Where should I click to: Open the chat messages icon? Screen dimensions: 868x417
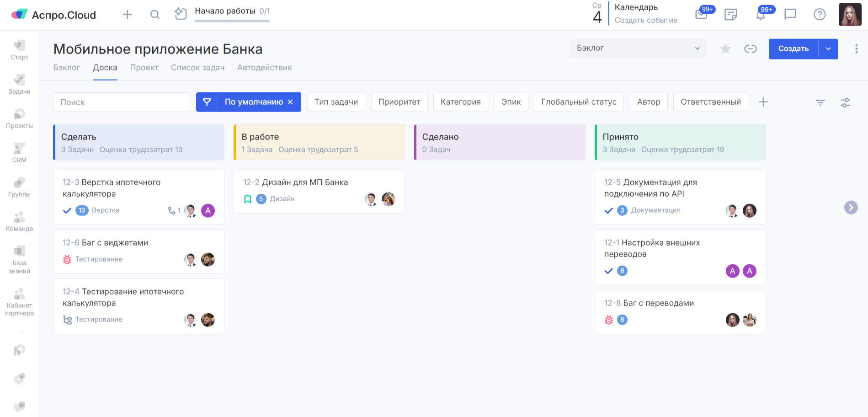click(790, 15)
